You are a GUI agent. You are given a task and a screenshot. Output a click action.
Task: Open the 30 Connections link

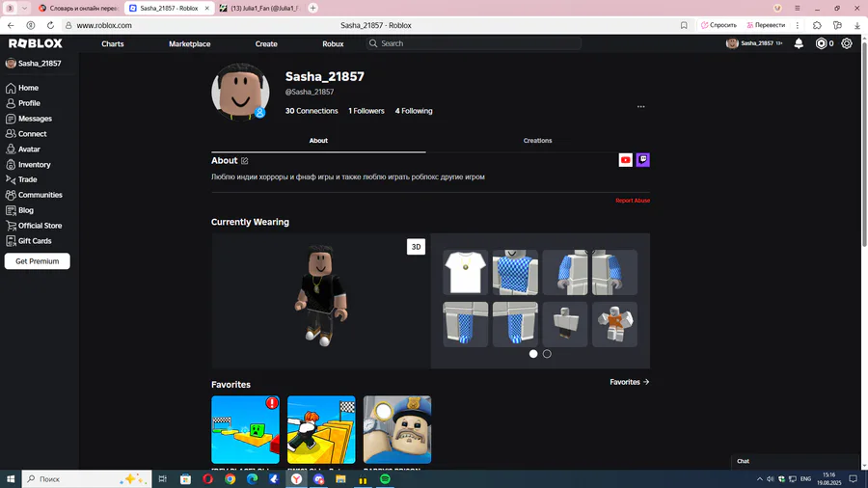click(x=312, y=111)
